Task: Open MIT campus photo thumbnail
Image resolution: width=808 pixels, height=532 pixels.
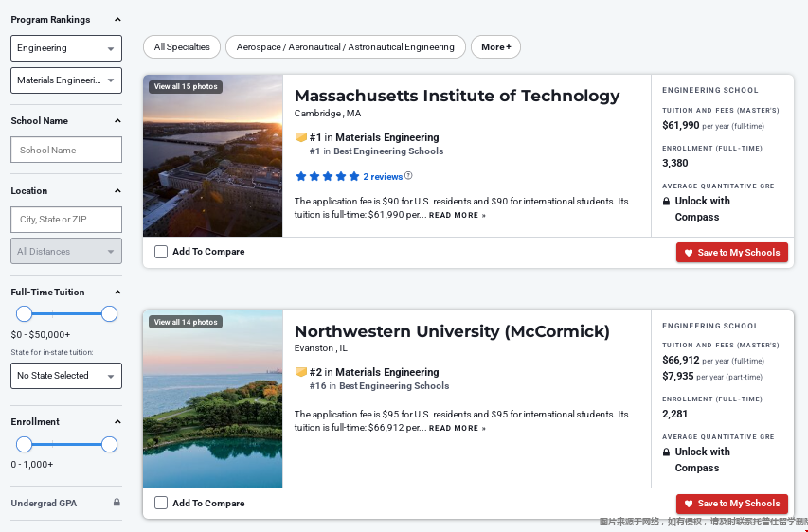Action: [x=213, y=156]
